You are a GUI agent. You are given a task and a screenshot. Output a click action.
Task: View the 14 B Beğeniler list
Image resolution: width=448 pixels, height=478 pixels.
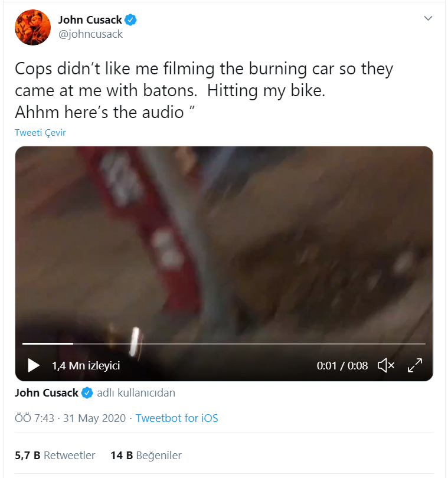point(146,455)
